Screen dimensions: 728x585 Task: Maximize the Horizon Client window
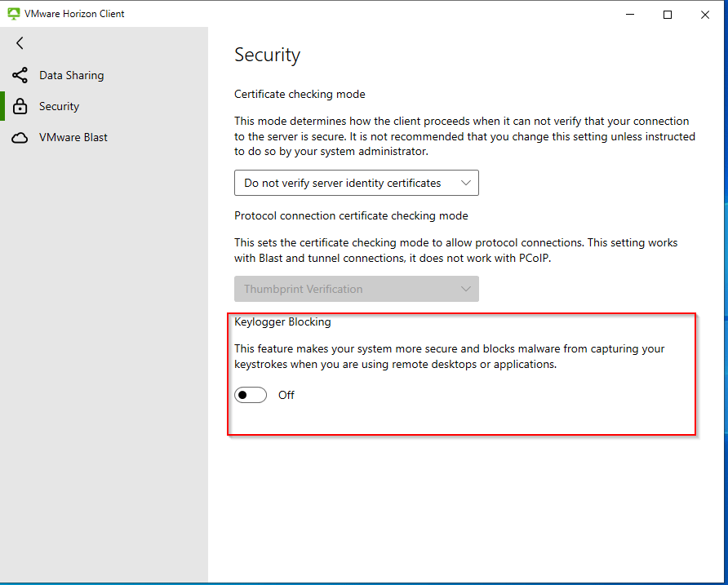point(668,14)
